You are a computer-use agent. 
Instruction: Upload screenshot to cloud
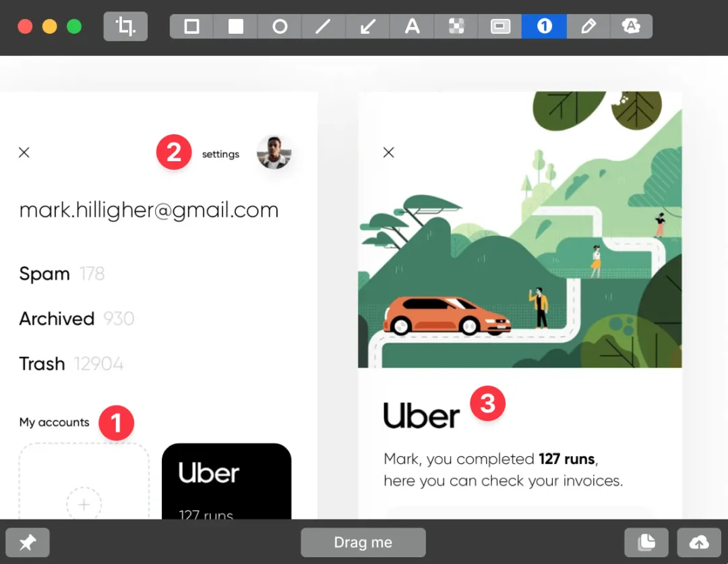tap(699, 542)
